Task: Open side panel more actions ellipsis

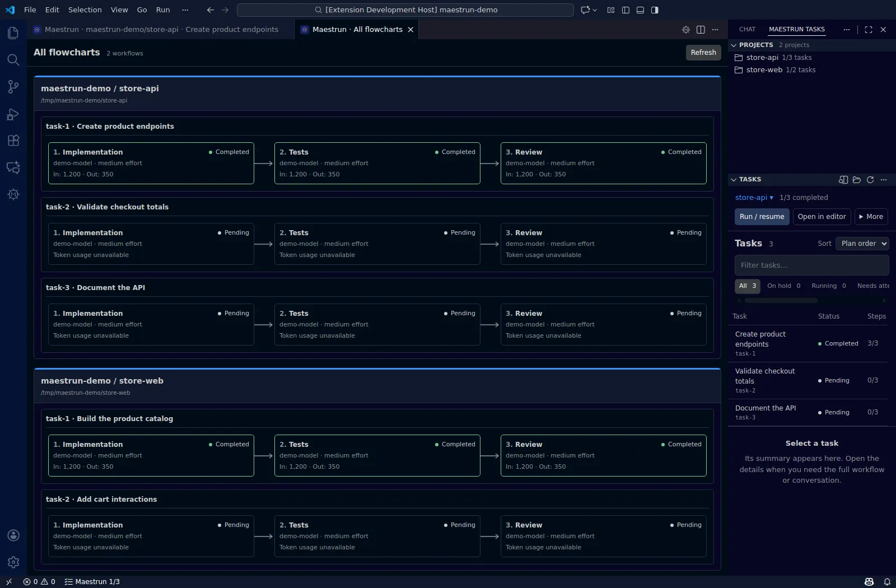Action: [x=847, y=30]
